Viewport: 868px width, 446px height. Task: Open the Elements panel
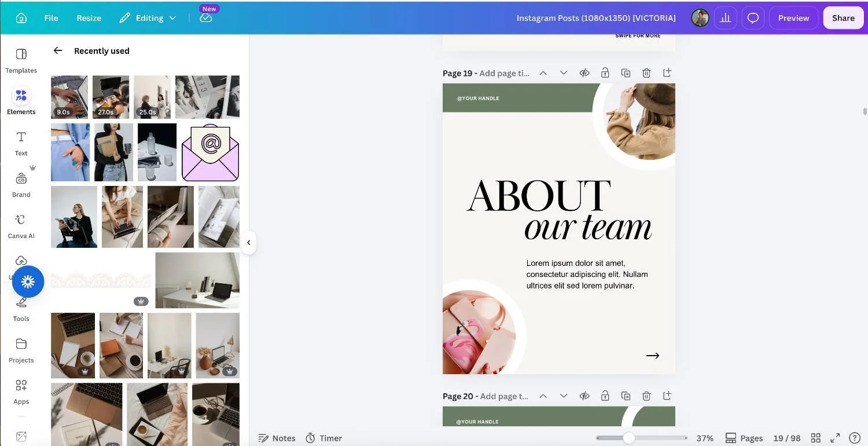pyautogui.click(x=21, y=101)
